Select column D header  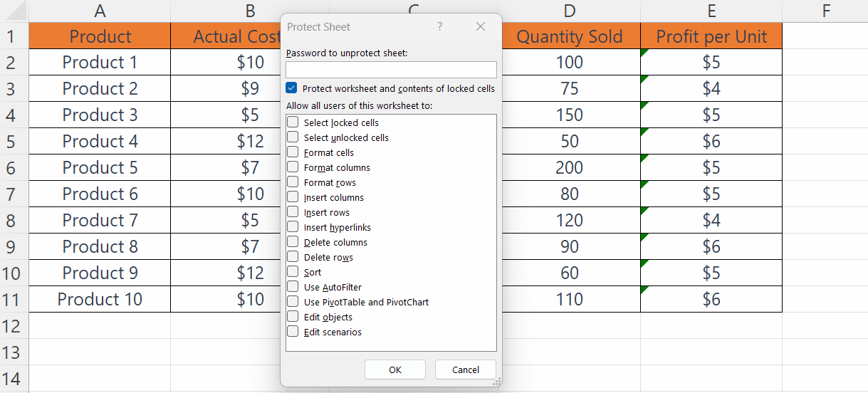click(569, 11)
